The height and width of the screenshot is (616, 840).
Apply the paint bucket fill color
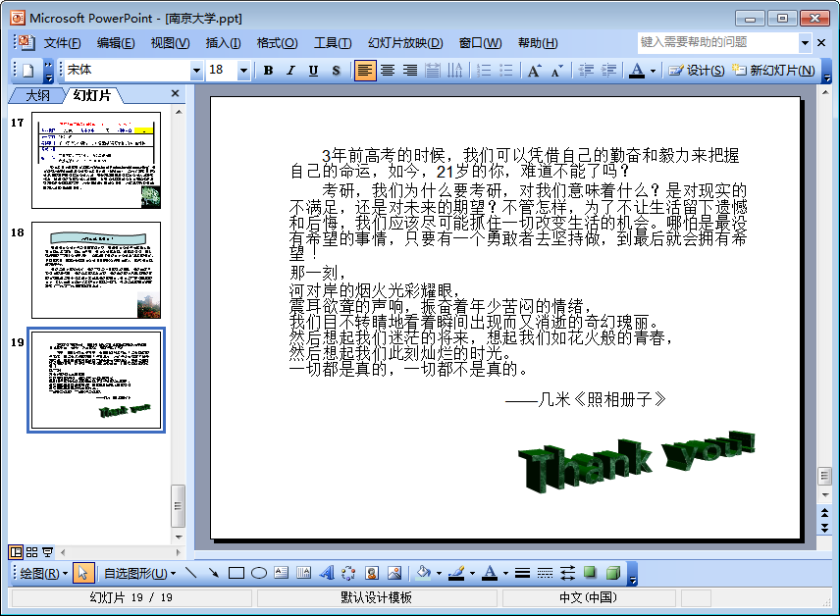pyautogui.click(x=424, y=573)
